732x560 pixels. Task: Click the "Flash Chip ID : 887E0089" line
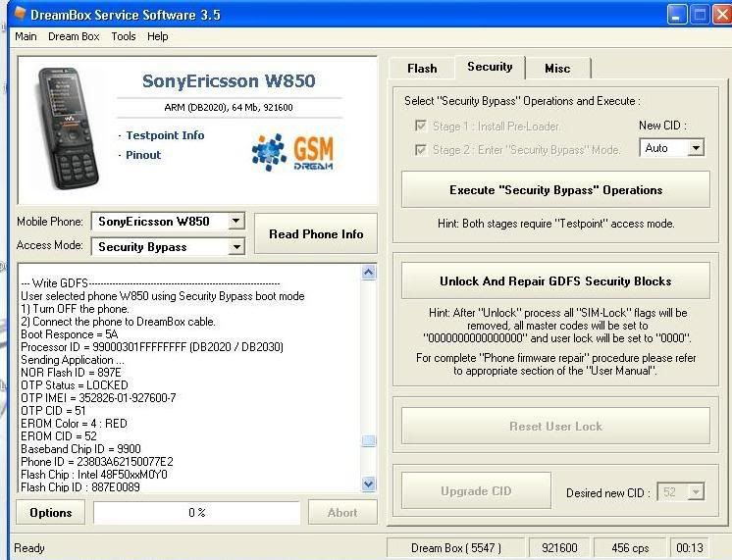pos(80,486)
